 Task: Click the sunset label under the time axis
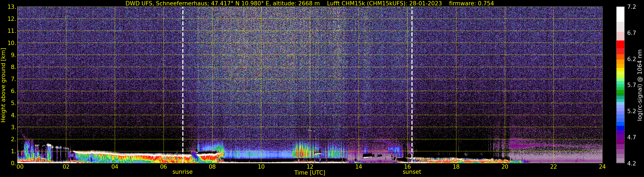click(x=412, y=172)
